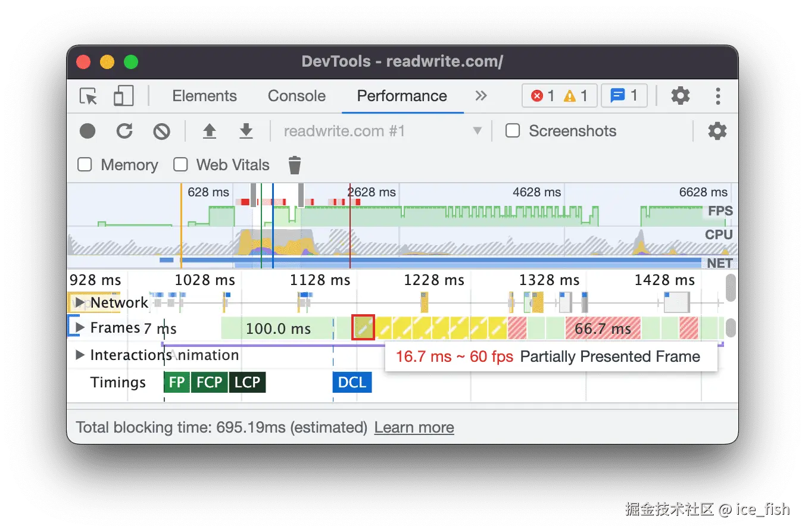
Task: Click the 1028 ms ruler label
Action: coord(205,280)
